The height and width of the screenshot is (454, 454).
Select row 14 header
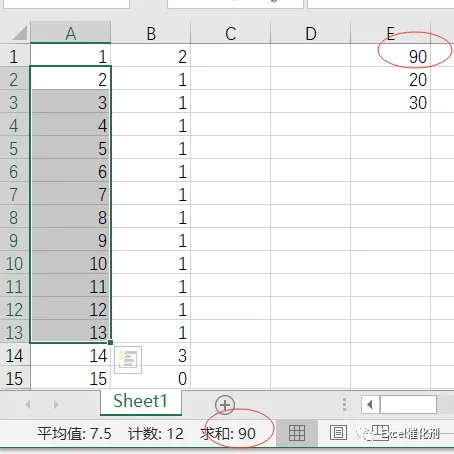click(15, 355)
